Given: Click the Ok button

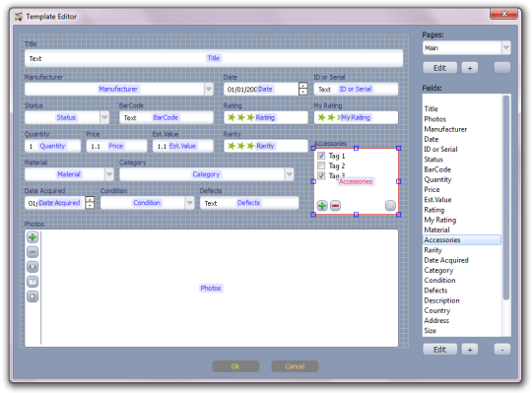Looking at the screenshot, I should point(235,366).
